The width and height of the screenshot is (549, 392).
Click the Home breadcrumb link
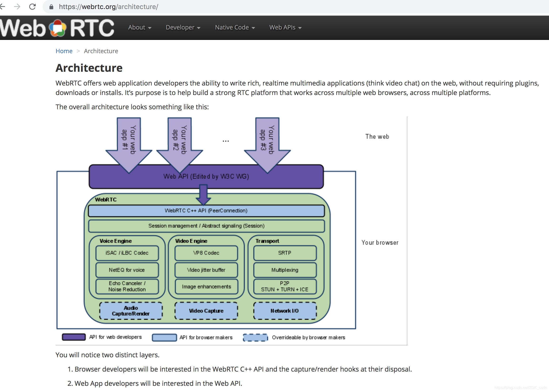click(x=64, y=51)
